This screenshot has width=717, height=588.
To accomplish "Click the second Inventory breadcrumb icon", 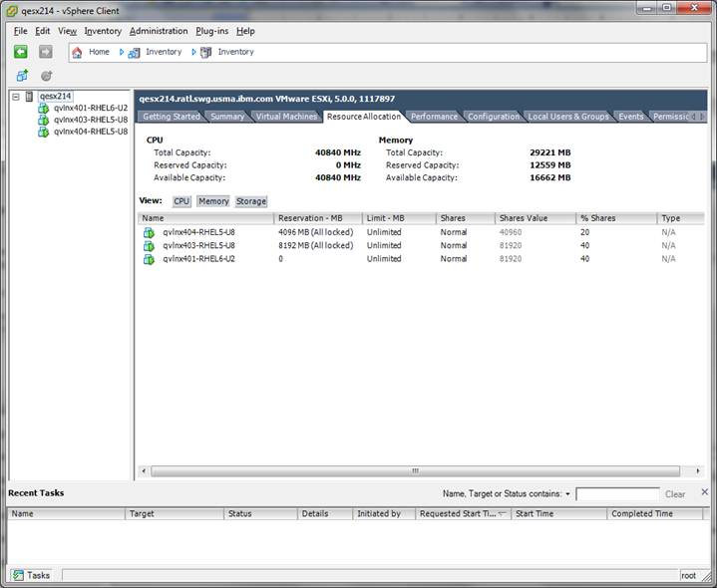I will [x=205, y=52].
